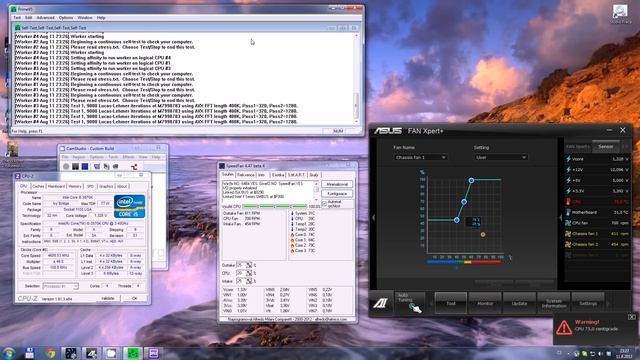Click the CPU fan icon in Sensor panel
Screen dimensions: 640x360
(568, 223)
